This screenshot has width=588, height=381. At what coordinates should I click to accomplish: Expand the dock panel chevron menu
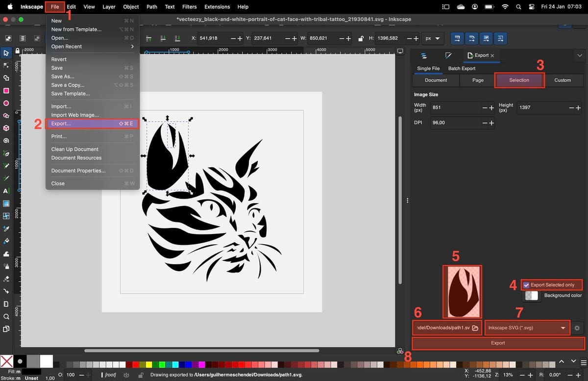coord(580,56)
